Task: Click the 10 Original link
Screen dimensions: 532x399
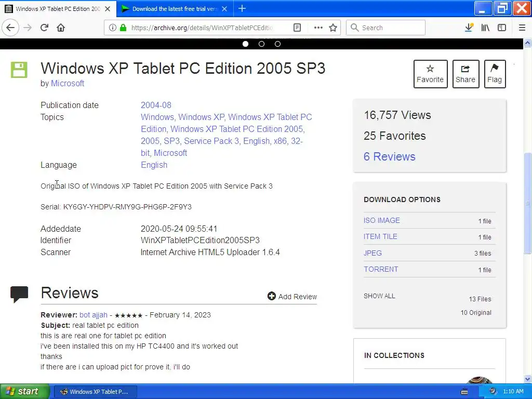Action: (x=476, y=312)
